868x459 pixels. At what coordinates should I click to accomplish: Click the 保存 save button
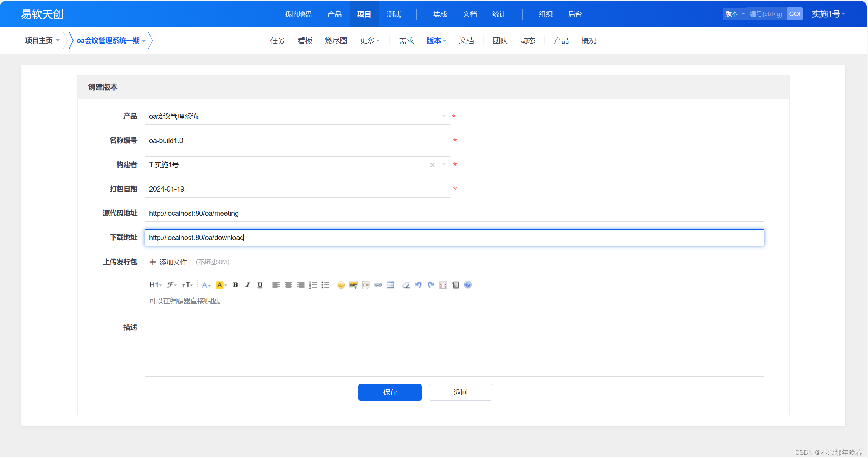390,392
